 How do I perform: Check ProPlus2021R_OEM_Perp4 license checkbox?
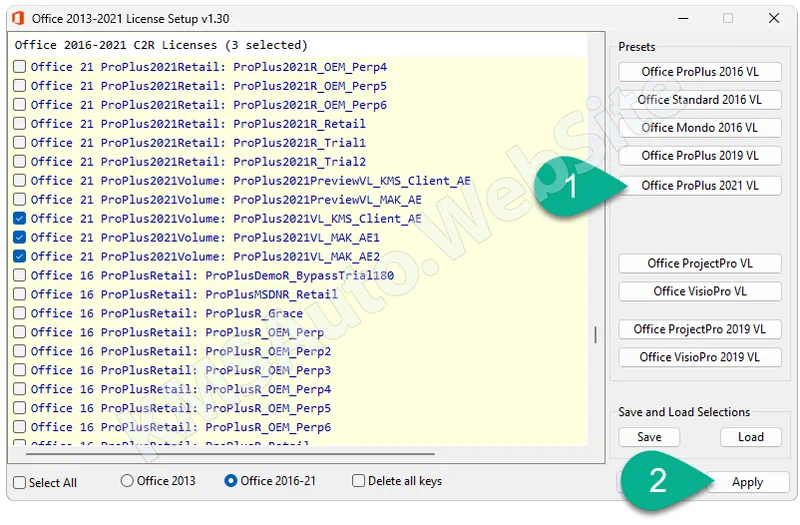click(x=20, y=67)
